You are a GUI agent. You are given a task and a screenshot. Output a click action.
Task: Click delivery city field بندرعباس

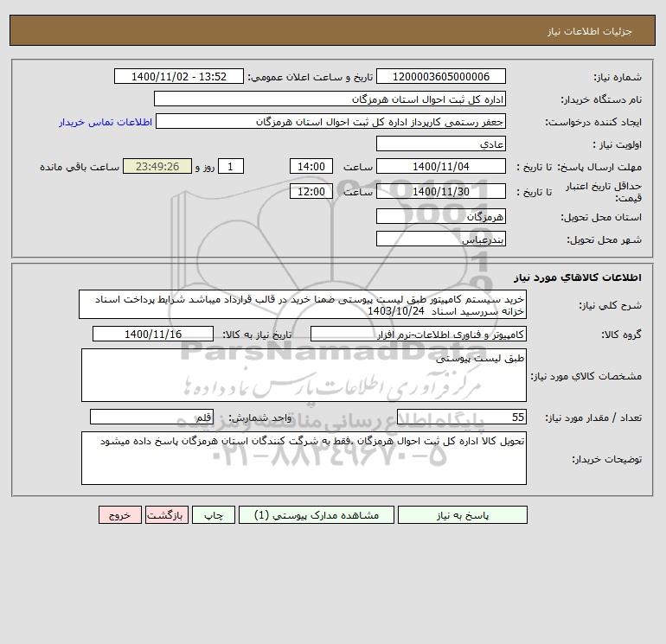[441, 239]
